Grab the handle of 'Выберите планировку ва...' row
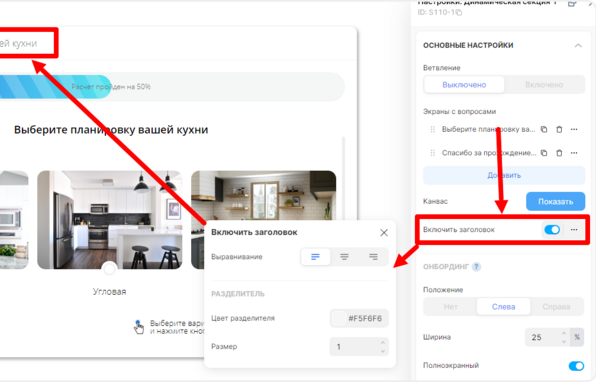The image size is (596, 382). (x=433, y=130)
